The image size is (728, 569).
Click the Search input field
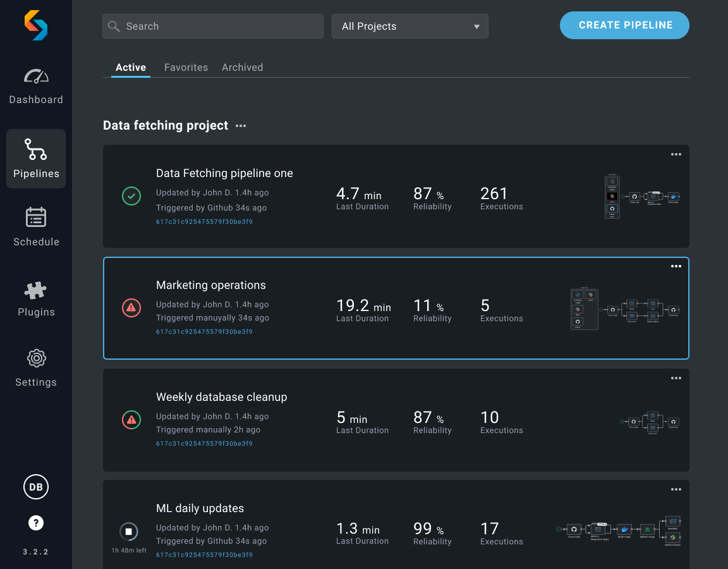(x=212, y=26)
